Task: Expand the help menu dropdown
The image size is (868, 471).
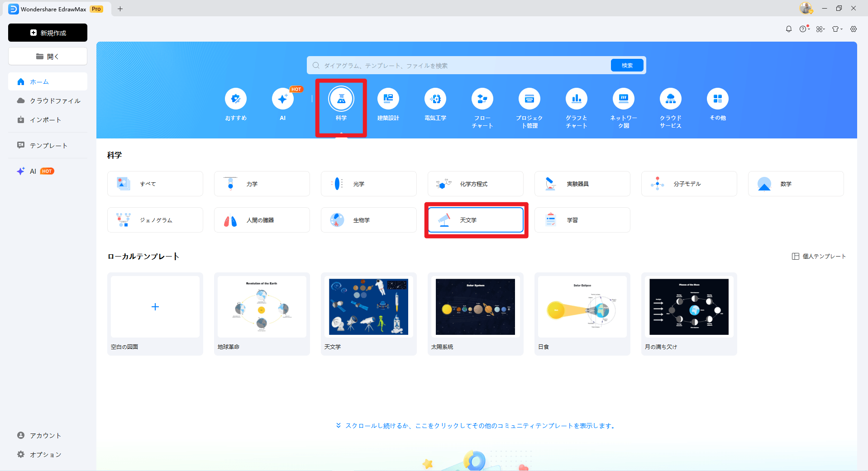Action: point(805,29)
